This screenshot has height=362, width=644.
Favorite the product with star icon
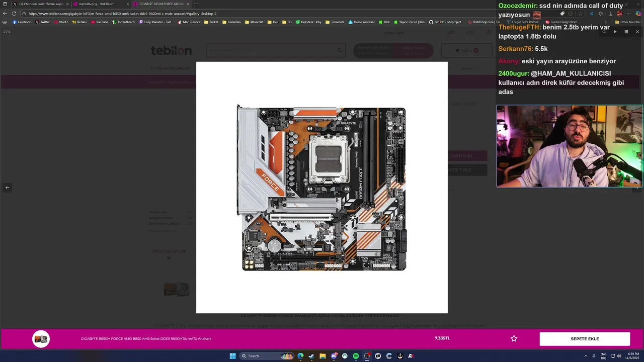pyautogui.click(x=514, y=339)
